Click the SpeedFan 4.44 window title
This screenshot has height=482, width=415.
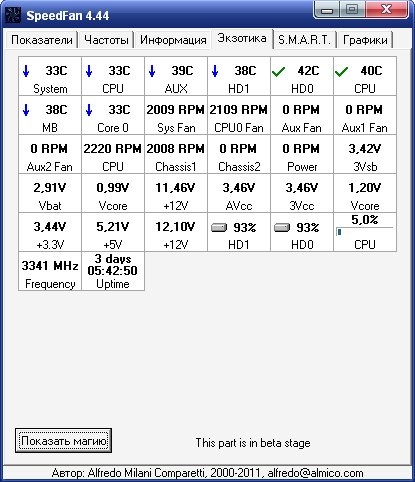(x=68, y=15)
